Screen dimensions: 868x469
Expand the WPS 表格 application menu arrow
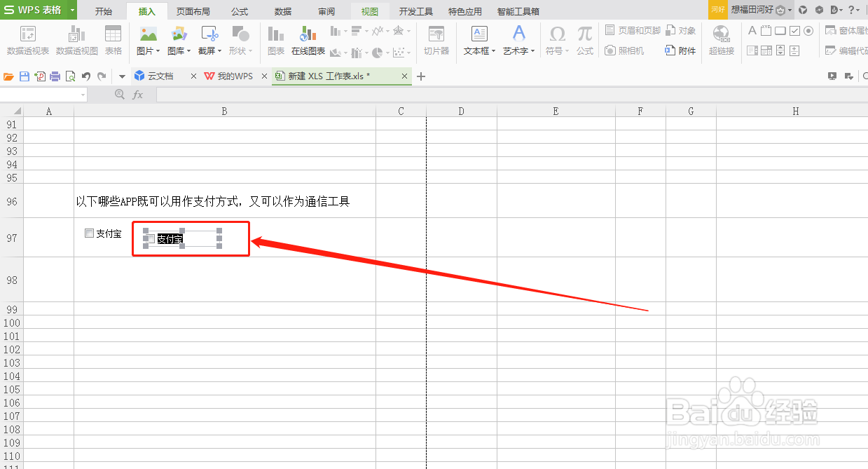(x=72, y=10)
